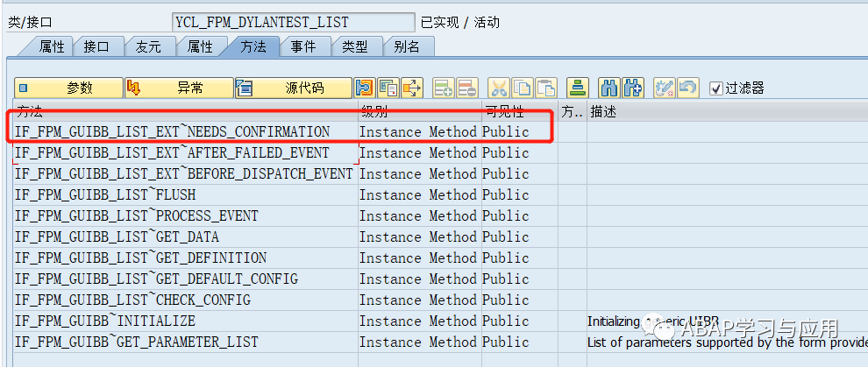This screenshot has width=868, height=367.
Task: Click the grayed wand edit icon
Action: [x=664, y=88]
